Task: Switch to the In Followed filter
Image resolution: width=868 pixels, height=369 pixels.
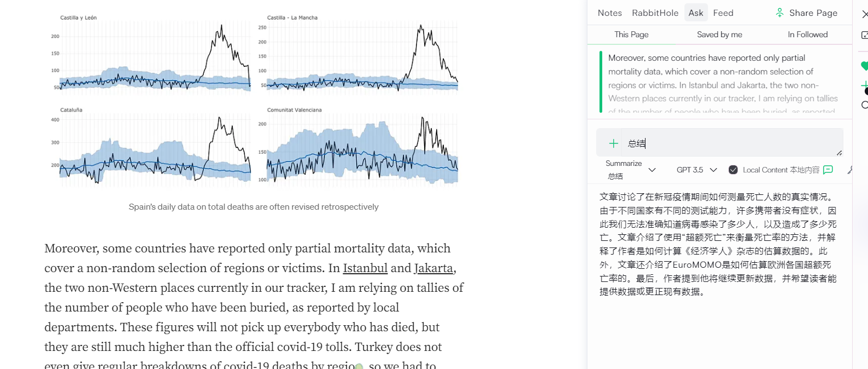Action: pos(807,34)
